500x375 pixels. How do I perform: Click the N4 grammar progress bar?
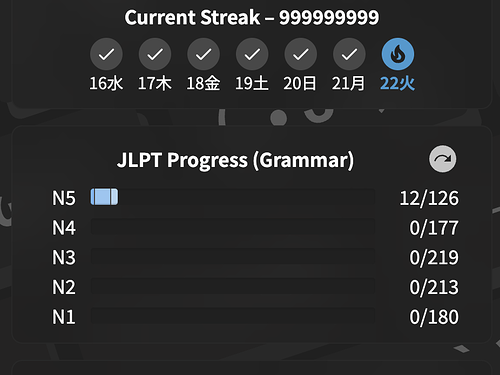click(x=233, y=227)
